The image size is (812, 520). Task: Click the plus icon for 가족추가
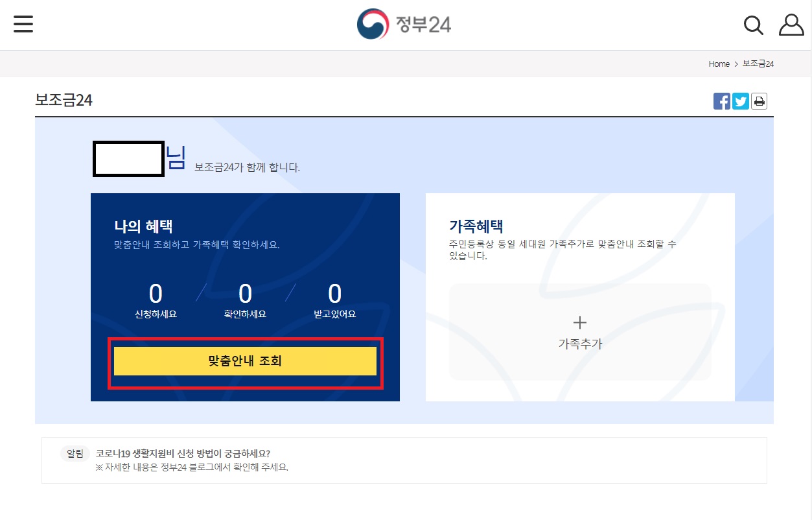pyautogui.click(x=580, y=322)
